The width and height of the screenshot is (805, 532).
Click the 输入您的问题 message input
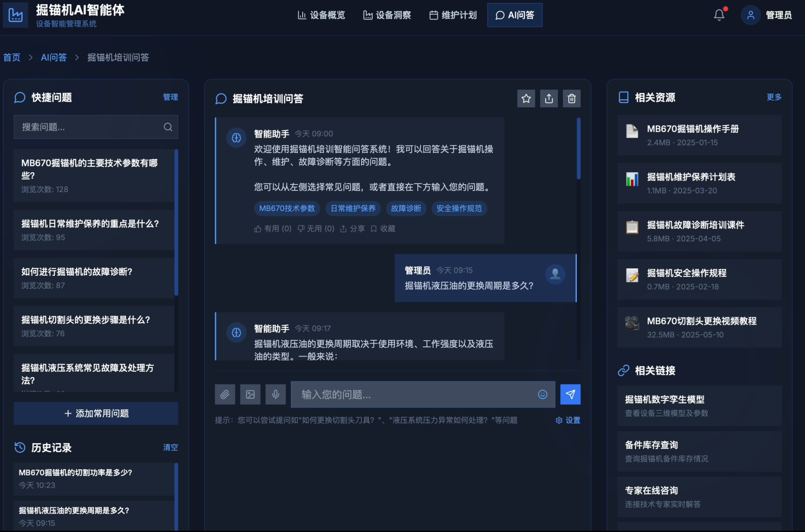pos(423,394)
